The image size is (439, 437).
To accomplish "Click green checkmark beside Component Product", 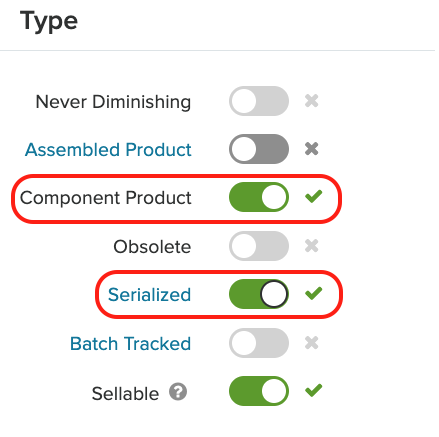I will (313, 196).
